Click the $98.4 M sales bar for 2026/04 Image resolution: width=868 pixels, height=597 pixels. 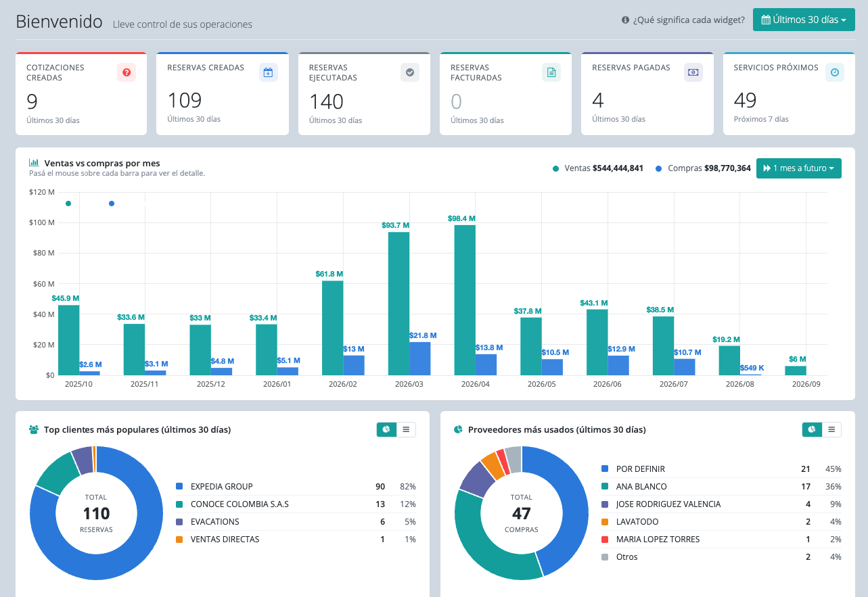tap(465, 300)
